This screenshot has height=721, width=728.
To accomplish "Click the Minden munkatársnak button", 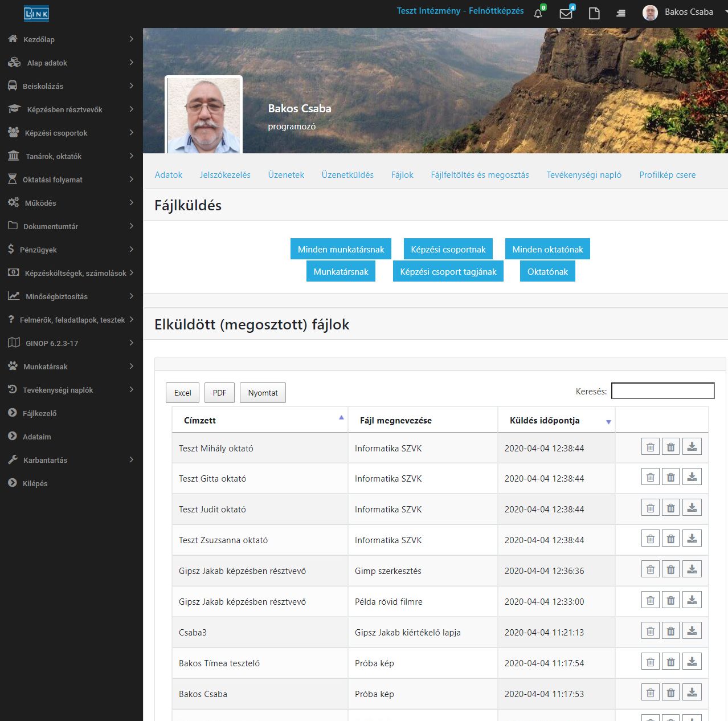I will (x=341, y=249).
